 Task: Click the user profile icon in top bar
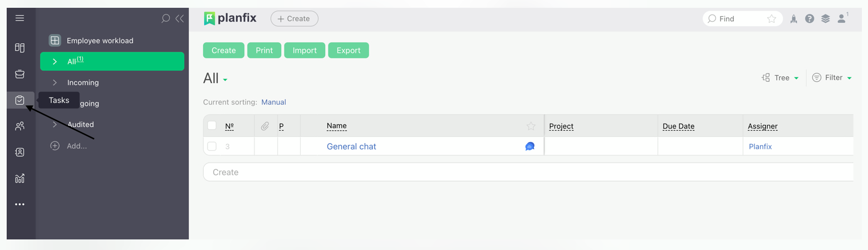[841, 19]
